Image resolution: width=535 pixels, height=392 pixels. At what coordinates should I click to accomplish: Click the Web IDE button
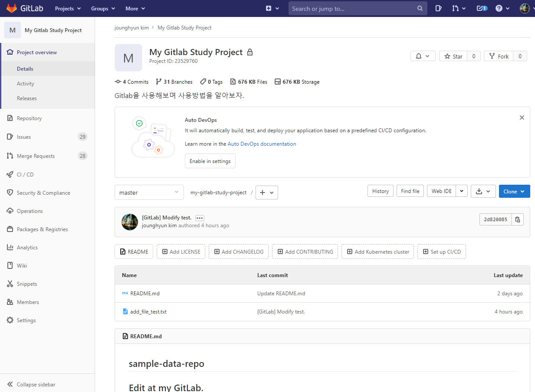click(x=441, y=191)
